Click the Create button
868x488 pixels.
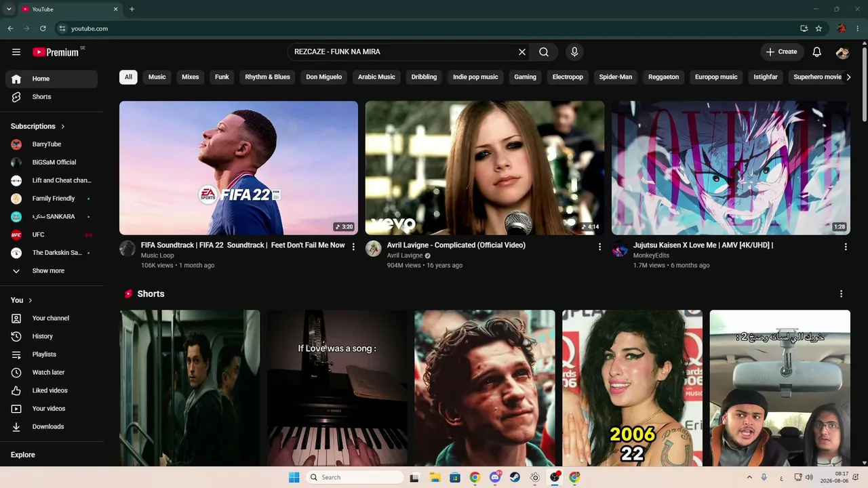782,52
